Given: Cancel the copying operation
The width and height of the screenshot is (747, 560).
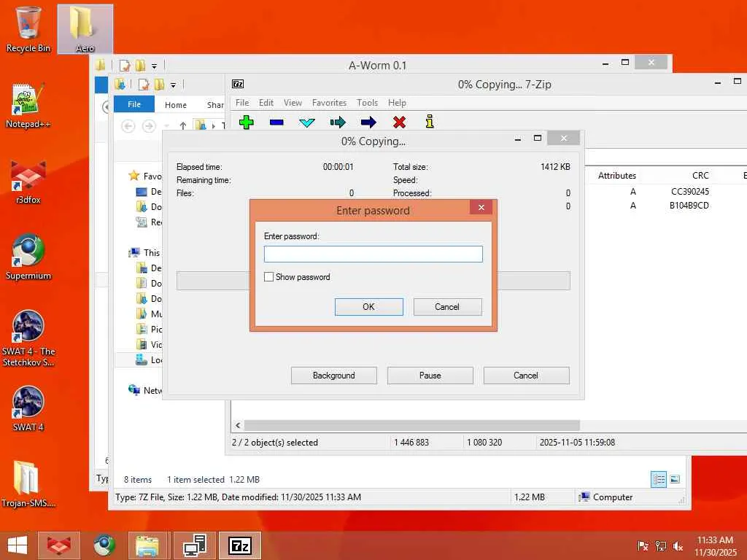Looking at the screenshot, I should point(526,376).
